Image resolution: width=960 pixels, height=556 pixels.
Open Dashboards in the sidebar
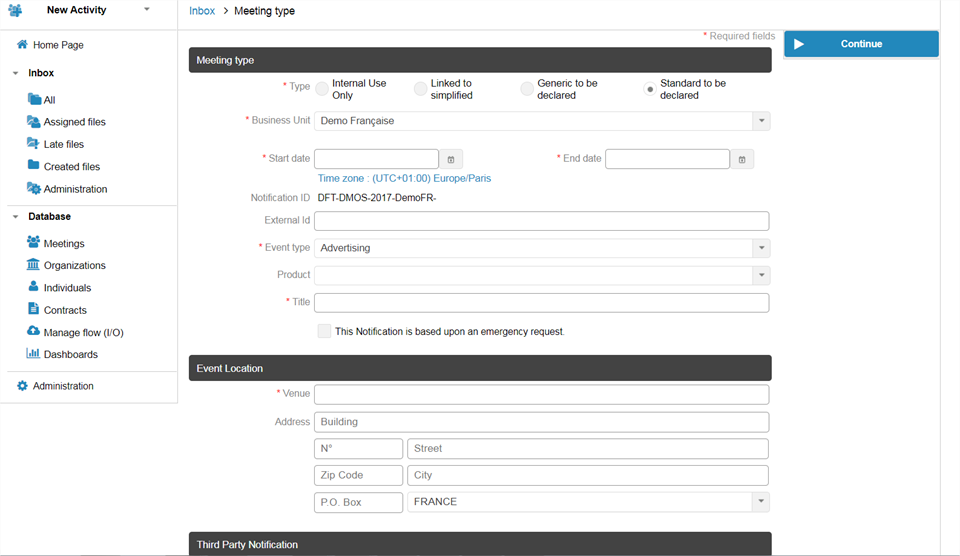tap(70, 354)
